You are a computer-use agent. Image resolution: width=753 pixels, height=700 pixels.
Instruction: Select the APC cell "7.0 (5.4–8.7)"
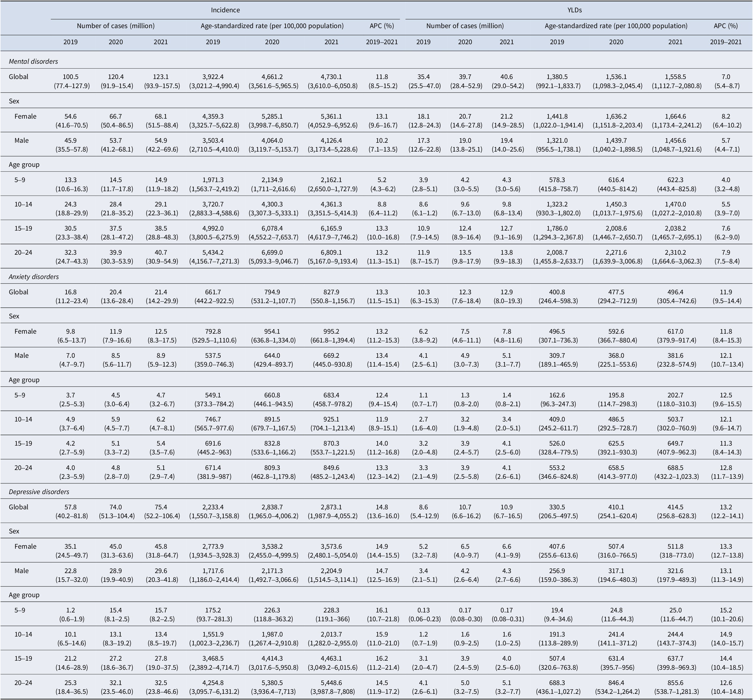pyautogui.click(x=726, y=81)
